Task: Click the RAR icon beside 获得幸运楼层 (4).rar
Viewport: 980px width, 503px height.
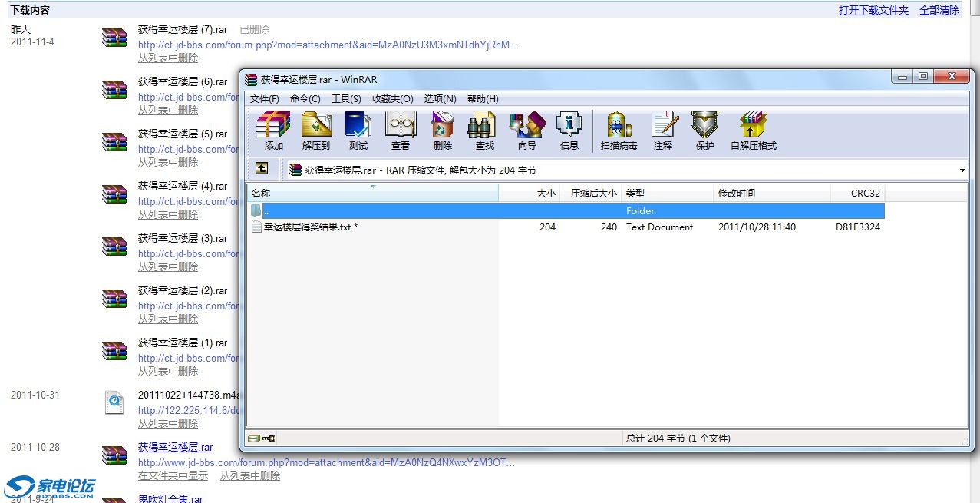Action: pos(114,194)
